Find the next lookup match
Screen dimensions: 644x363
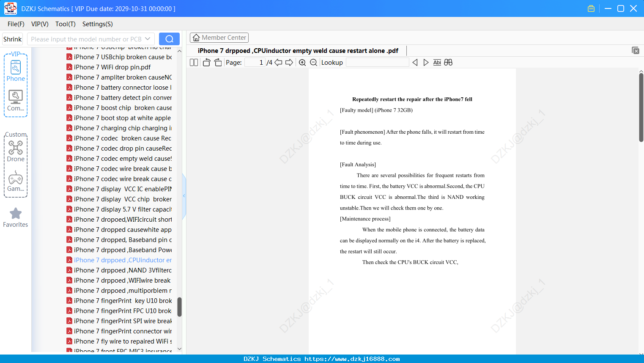coord(426,63)
